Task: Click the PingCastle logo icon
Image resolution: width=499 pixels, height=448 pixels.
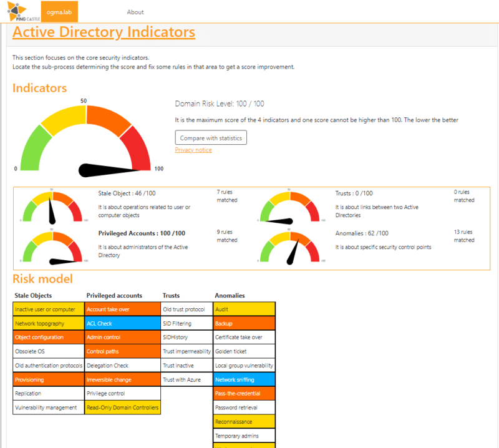Action: pyautogui.click(x=20, y=11)
